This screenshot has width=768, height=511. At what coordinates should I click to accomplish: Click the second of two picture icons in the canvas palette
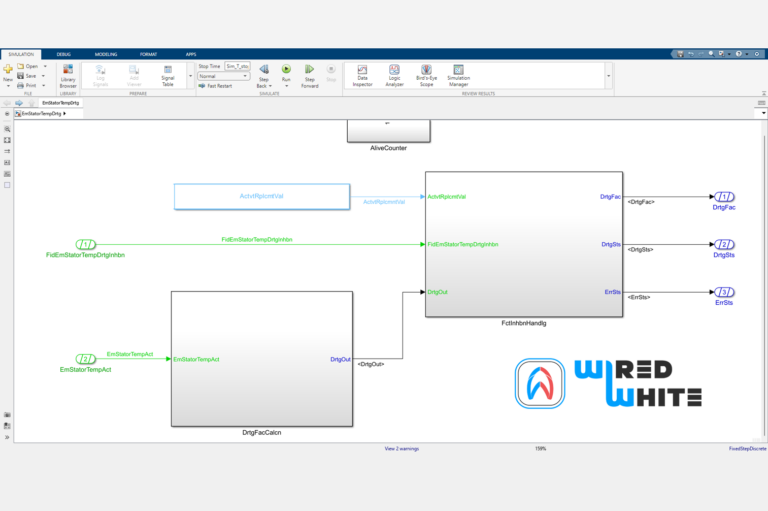(7, 174)
